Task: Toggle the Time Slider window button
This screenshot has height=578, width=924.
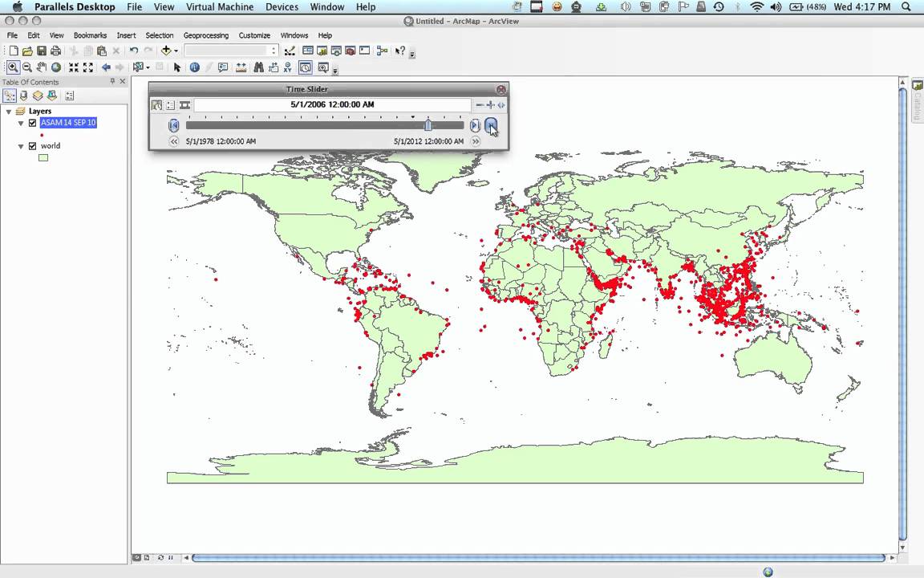Action: click(306, 67)
